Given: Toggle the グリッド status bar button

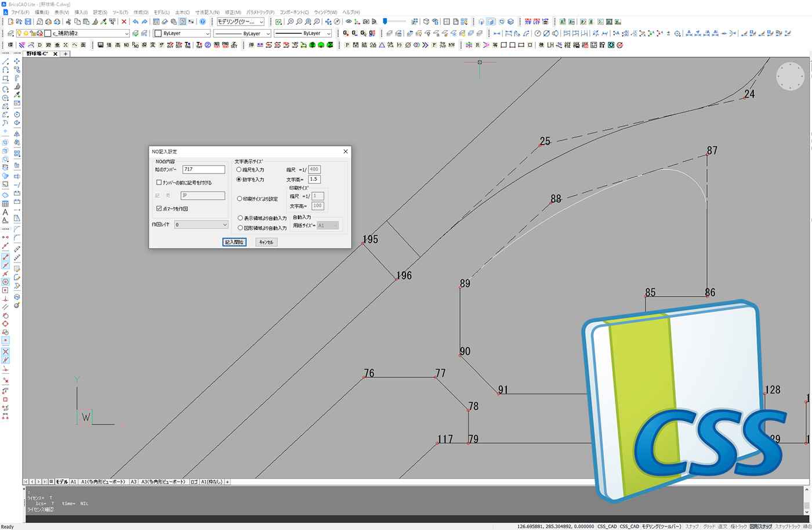Looking at the screenshot, I should (x=709, y=527).
